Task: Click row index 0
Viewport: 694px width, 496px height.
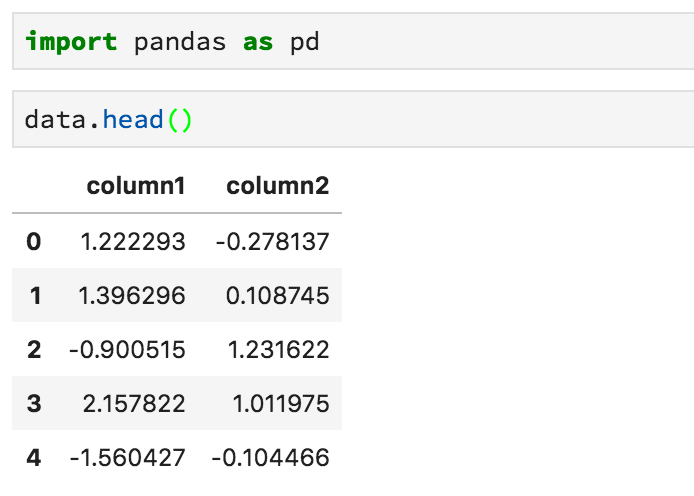Action: coord(34,242)
